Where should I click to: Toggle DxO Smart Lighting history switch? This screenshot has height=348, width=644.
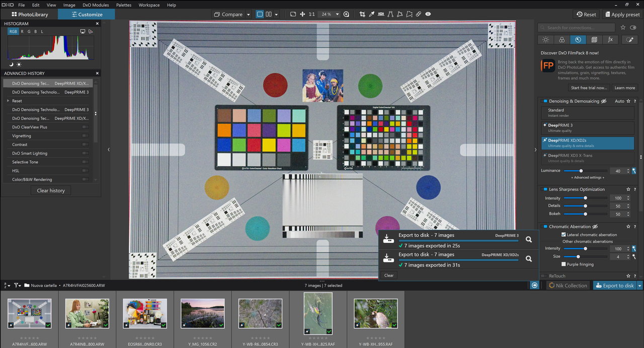coord(85,153)
